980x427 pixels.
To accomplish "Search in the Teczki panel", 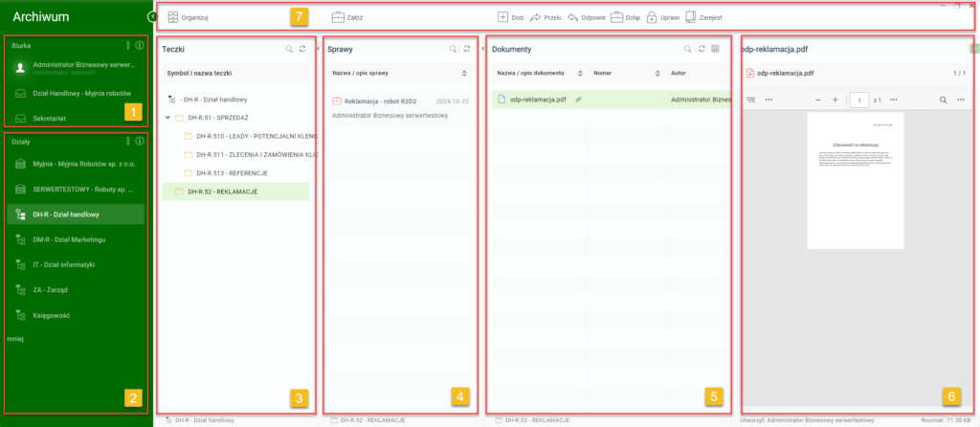I will (289, 48).
